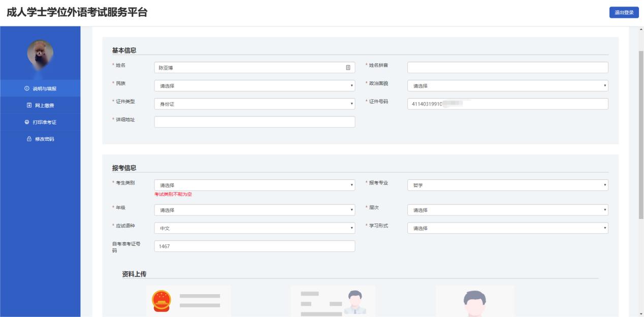The height and width of the screenshot is (317, 644).
Task: Open the 报考专业 dropdown showing 哲学
Action: [x=507, y=185]
